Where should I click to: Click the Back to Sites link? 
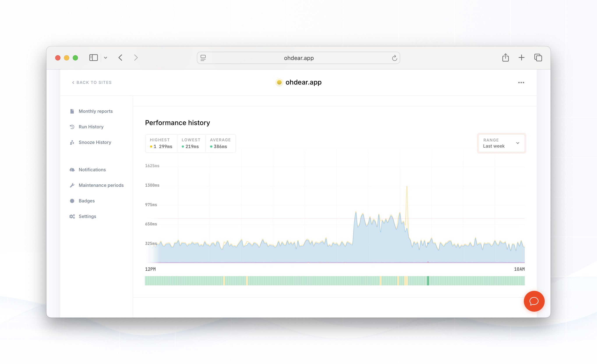pos(92,82)
